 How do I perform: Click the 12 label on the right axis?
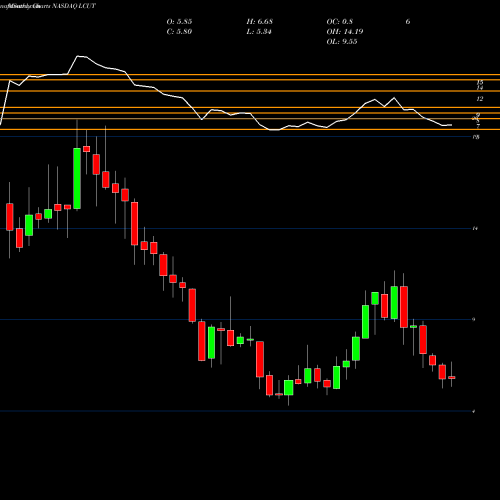480,99
